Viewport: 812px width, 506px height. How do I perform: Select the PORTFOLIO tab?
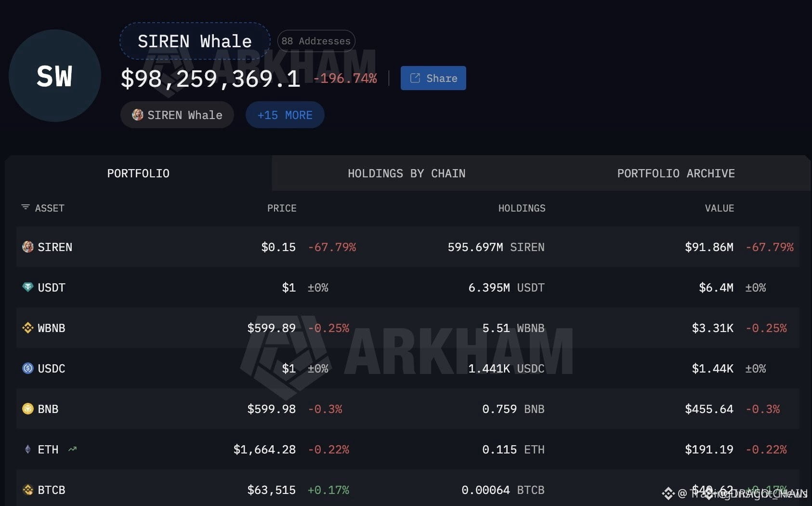point(138,173)
